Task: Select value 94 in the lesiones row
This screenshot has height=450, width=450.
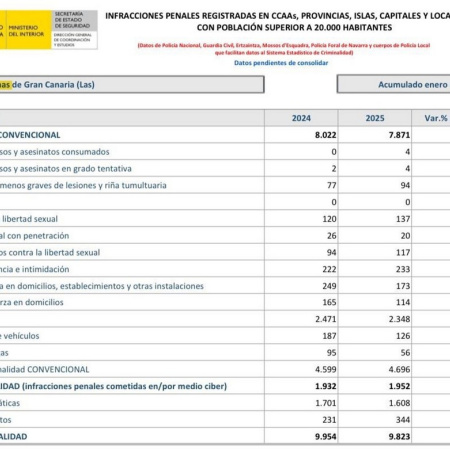Action: point(405,185)
